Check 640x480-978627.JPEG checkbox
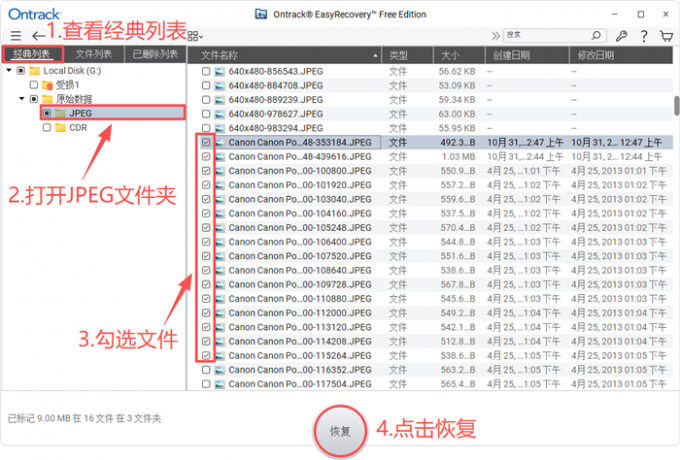This screenshot has width=680, height=460. tap(206, 114)
